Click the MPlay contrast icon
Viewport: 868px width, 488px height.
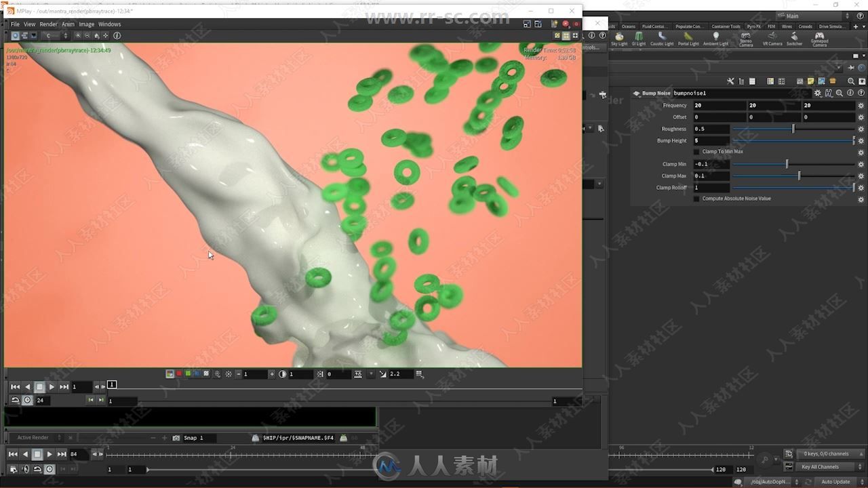(x=283, y=374)
